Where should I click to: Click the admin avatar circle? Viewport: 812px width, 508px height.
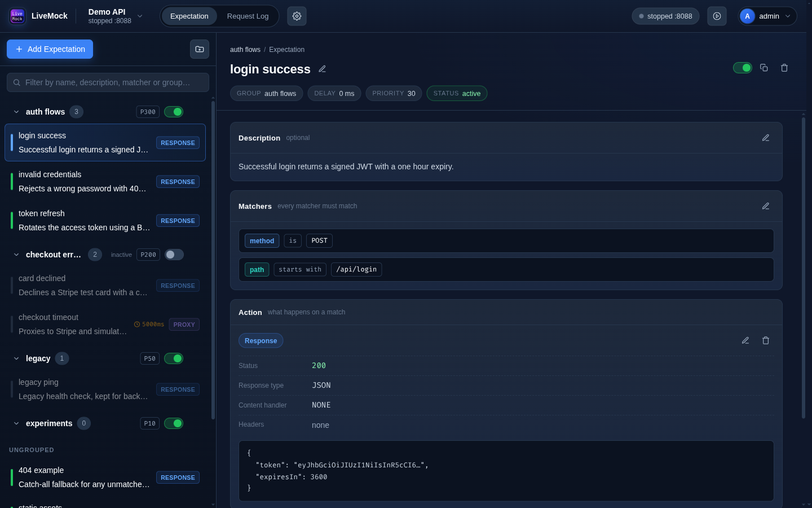(747, 16)
